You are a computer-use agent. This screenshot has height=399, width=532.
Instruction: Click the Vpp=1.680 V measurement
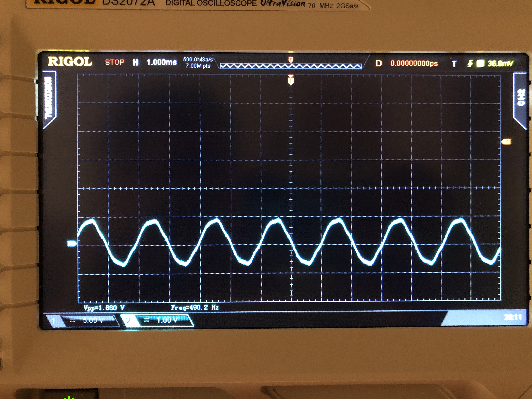coord(104,308)
